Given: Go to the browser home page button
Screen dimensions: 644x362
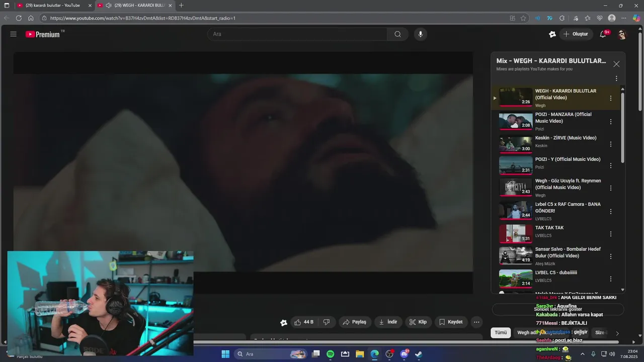Looking at the screenshot, I should 31,18.
